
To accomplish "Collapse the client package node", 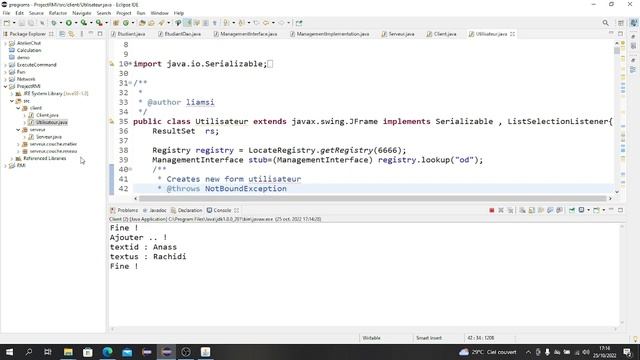I will (x=18, y=108).
